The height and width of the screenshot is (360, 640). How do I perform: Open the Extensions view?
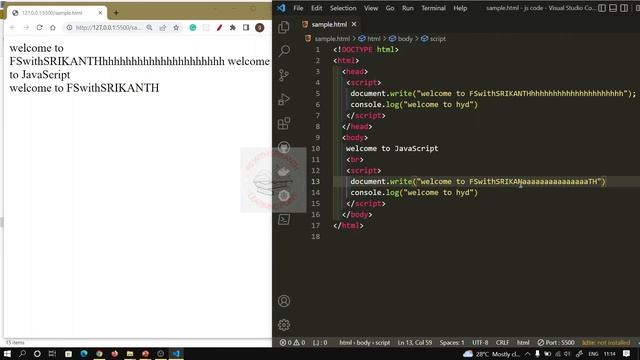tap(284, 123)
